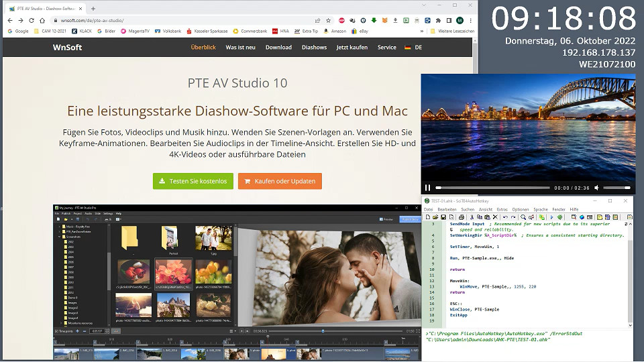Click the Chrome address bar URL
644x362 pixels.
point(92,21)
